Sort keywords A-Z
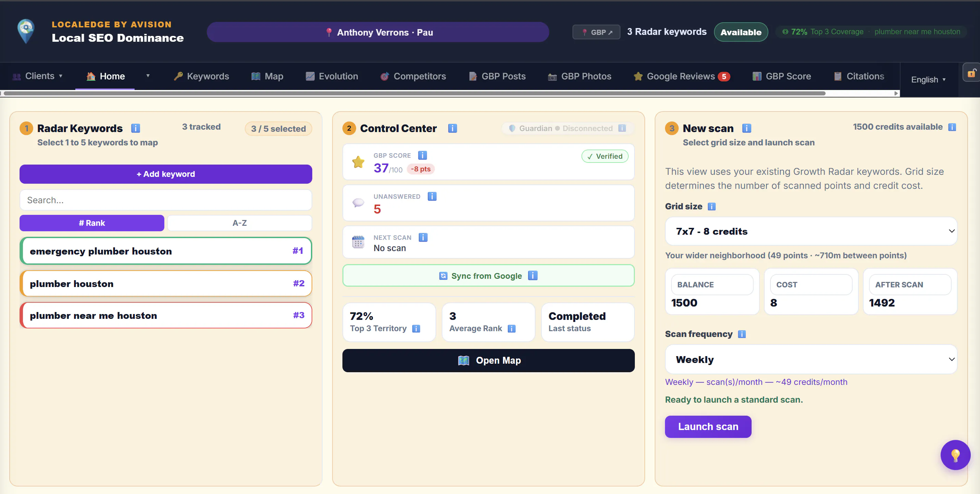The height and width of the screenshot is (494, 980). 239,223
